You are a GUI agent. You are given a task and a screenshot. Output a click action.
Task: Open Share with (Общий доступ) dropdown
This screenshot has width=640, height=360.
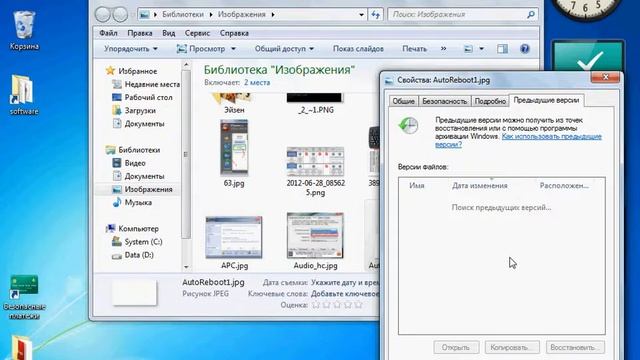tap(284, 49)
